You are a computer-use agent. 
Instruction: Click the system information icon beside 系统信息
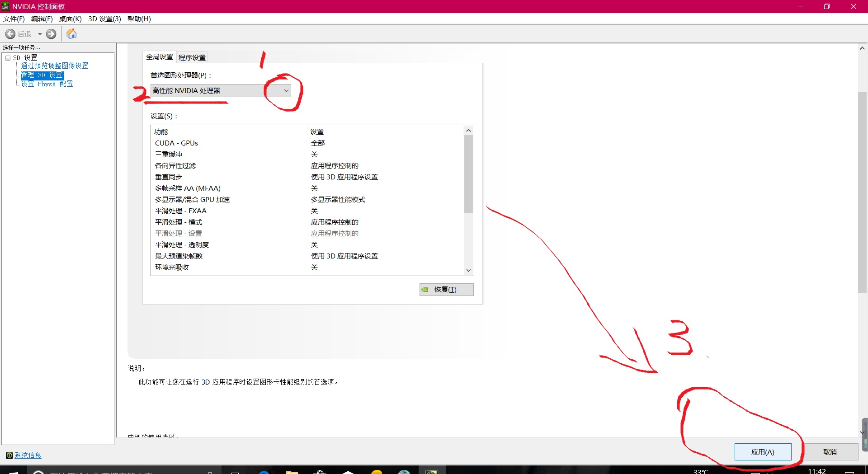point(9,455)
